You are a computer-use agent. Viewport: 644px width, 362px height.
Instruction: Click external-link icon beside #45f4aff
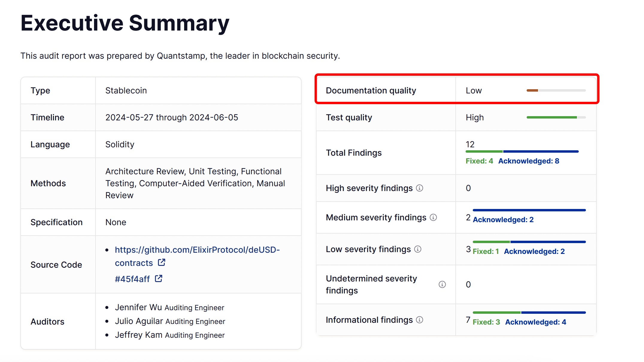click(159, 279)
